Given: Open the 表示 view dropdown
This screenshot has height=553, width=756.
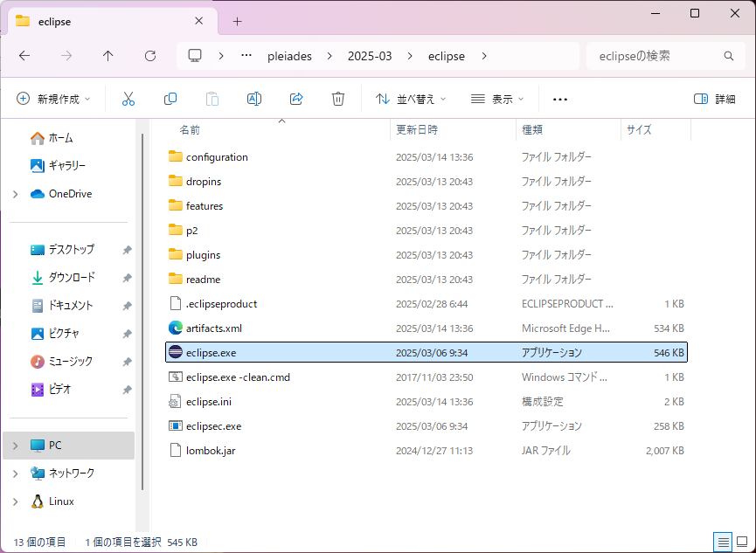Looking at the screenshot, I should [497, 99].
